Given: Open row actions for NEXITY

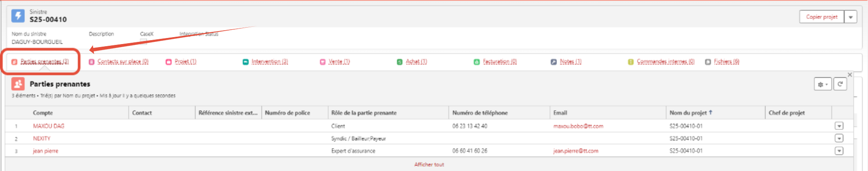Looking at the screenshot, I should (x=839, y=138).
